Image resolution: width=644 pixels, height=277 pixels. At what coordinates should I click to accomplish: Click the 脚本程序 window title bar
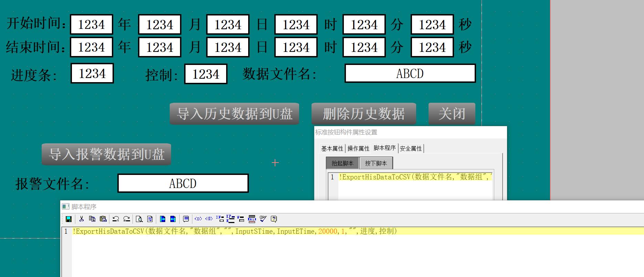(x=352, y=207)
